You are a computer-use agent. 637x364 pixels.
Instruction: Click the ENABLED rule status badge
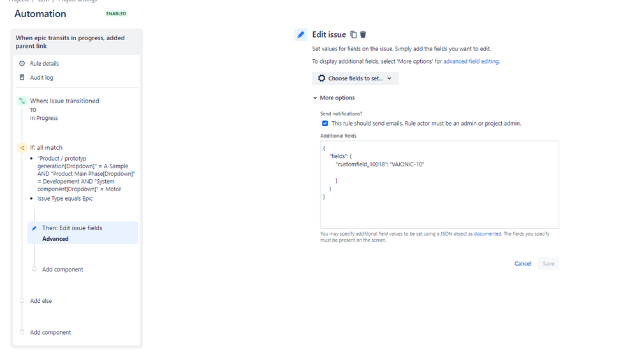tap(116, 14)
